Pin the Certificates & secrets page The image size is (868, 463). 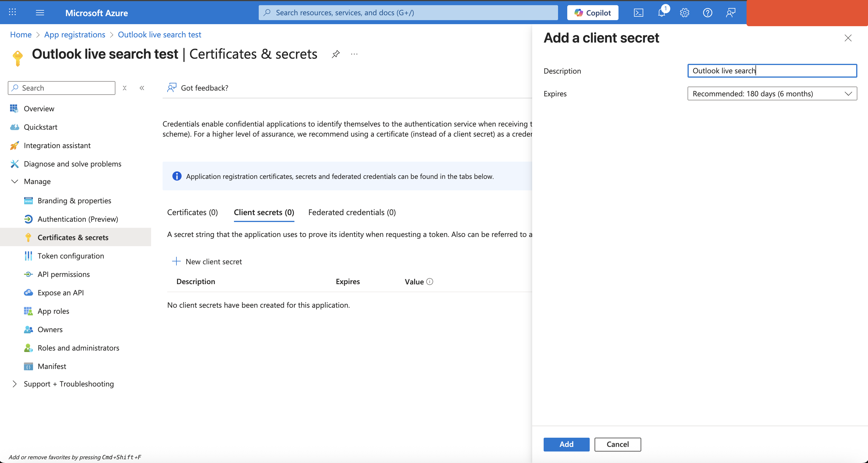coord(336,54)
